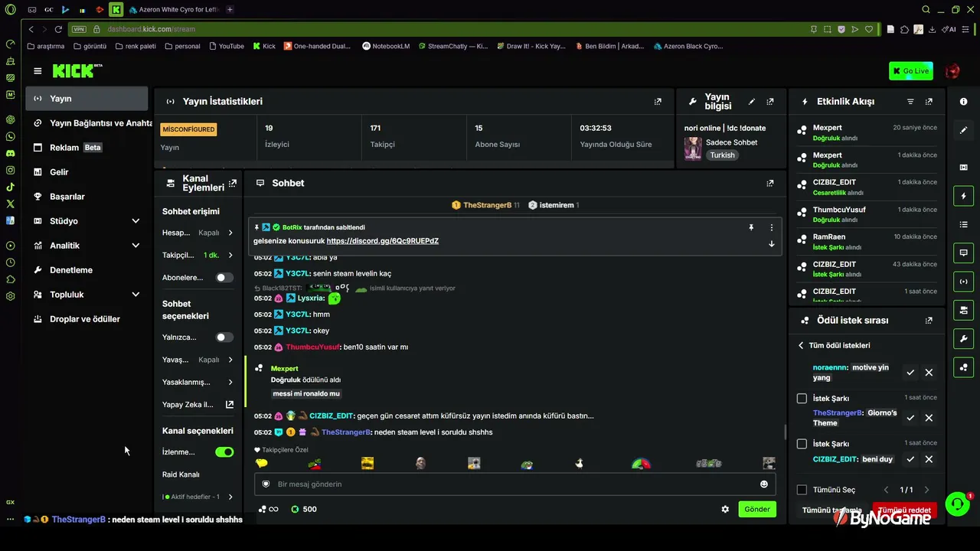Pop out the Yayın bilgisi panel
The width and height of the screenshot is (980, 551).
770,101
